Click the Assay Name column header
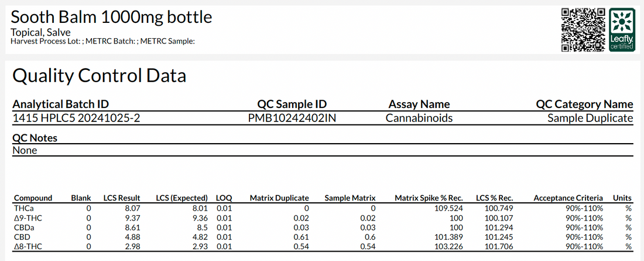The height and width of the screenshot is (261, 644). [419, 104]
